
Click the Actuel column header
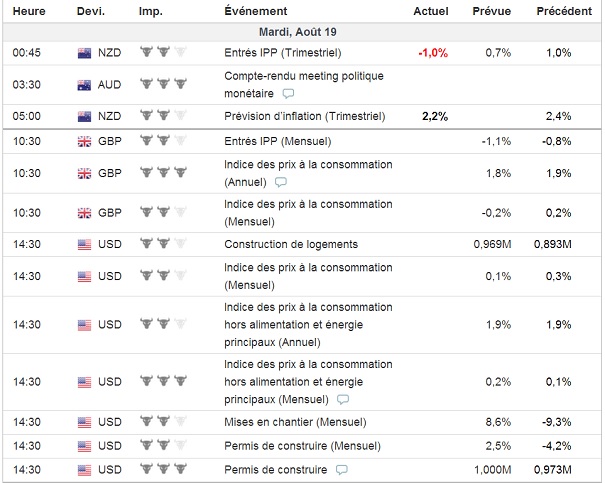(431, 11)
